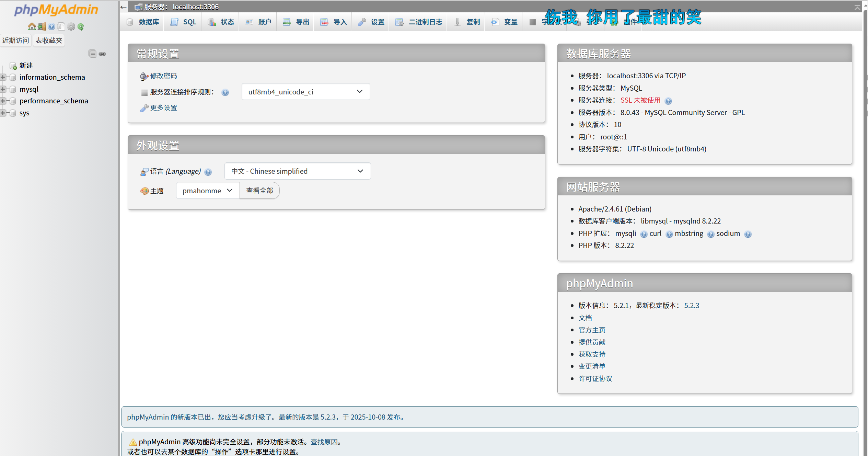Open phpMyAdmin documentation help icon
The height and width of the screenshot is (456, 868).
[x=51, y=26]
